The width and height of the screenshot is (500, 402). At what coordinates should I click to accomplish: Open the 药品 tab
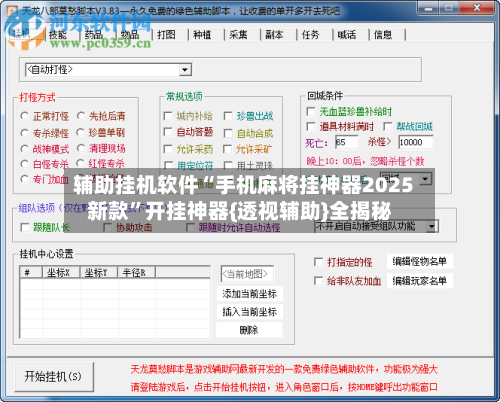(x=94, y=34)
